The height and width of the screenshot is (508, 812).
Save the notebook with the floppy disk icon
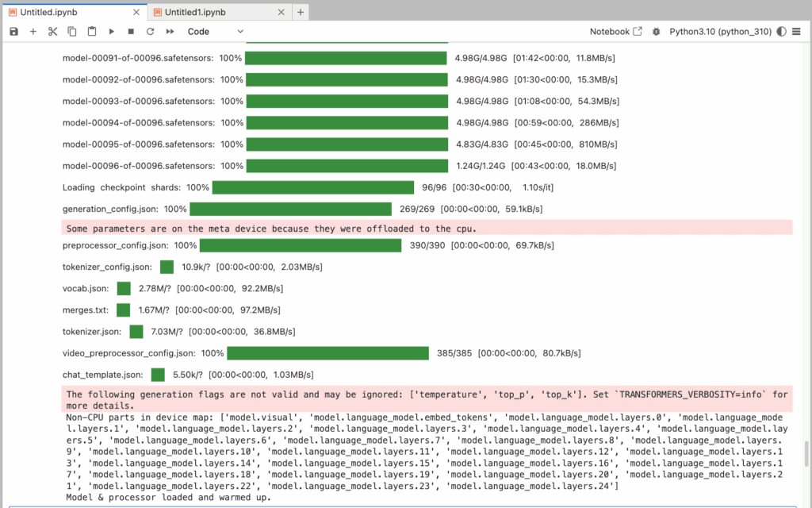pyautogui.click(x=13, y=32)
